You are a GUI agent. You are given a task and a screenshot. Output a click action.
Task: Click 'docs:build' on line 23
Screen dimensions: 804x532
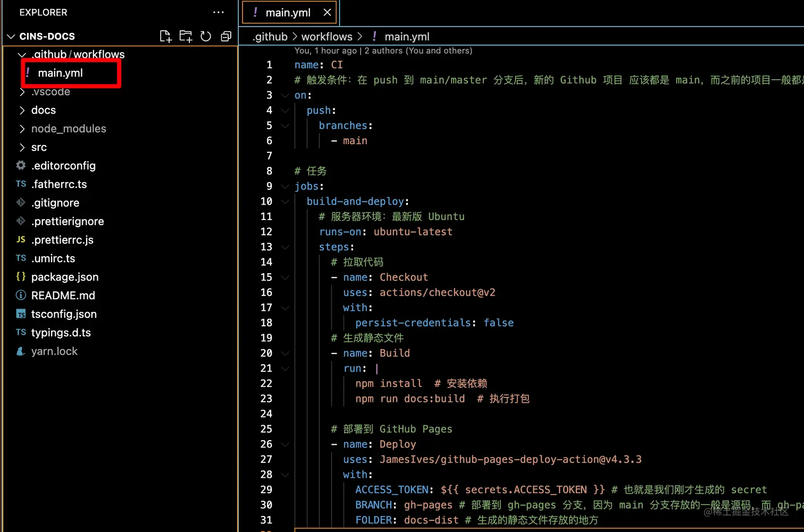pyautogui.click(x=434, y=399)
